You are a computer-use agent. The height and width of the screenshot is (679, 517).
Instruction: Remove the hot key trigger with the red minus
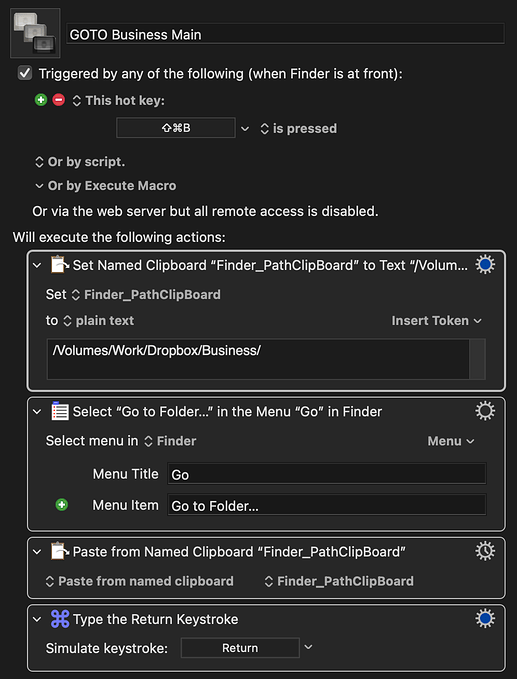tap(58, 100)
